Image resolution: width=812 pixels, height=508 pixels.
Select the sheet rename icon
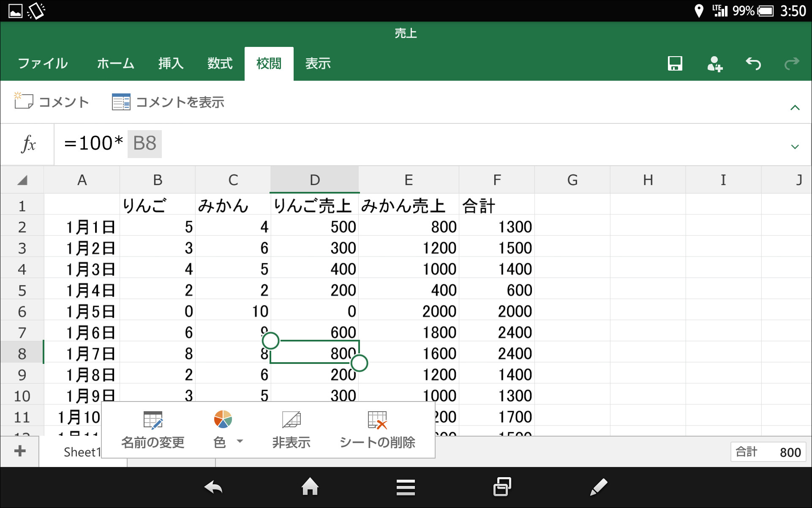click(x=152, y=421)
